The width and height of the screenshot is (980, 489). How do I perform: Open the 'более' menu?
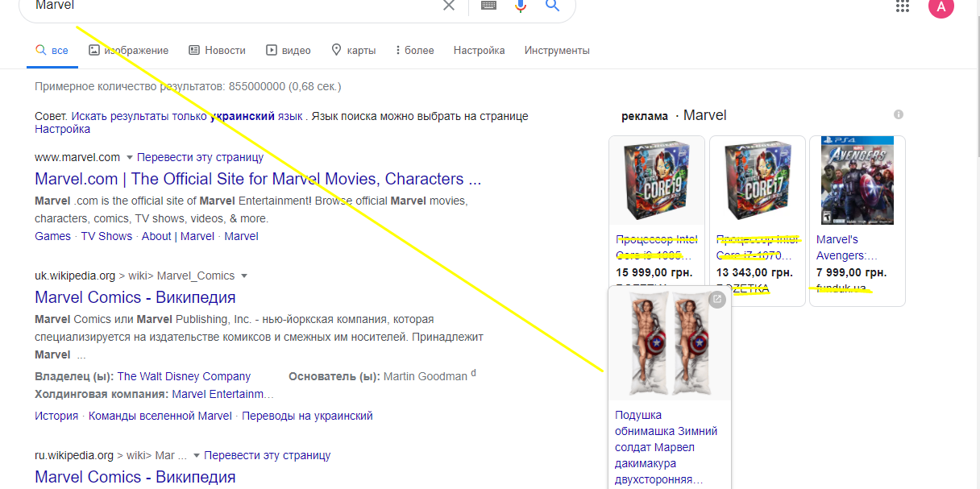pyautogui.click(x=415, y=50)
